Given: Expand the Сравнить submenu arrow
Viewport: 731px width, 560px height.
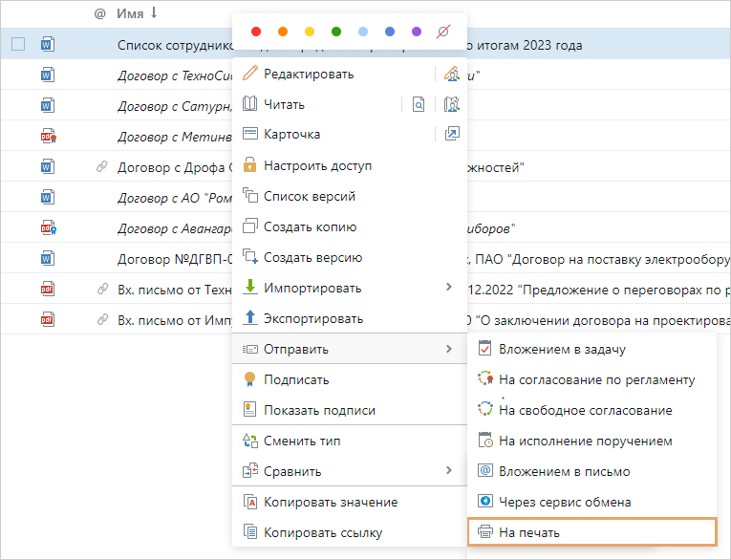Looking at the screenshot, I should (x=448, y=471).
